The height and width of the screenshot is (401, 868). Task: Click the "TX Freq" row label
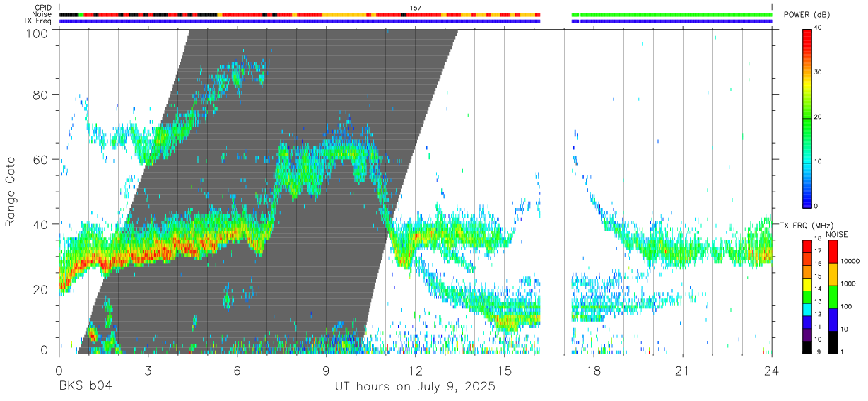(39, 21)
